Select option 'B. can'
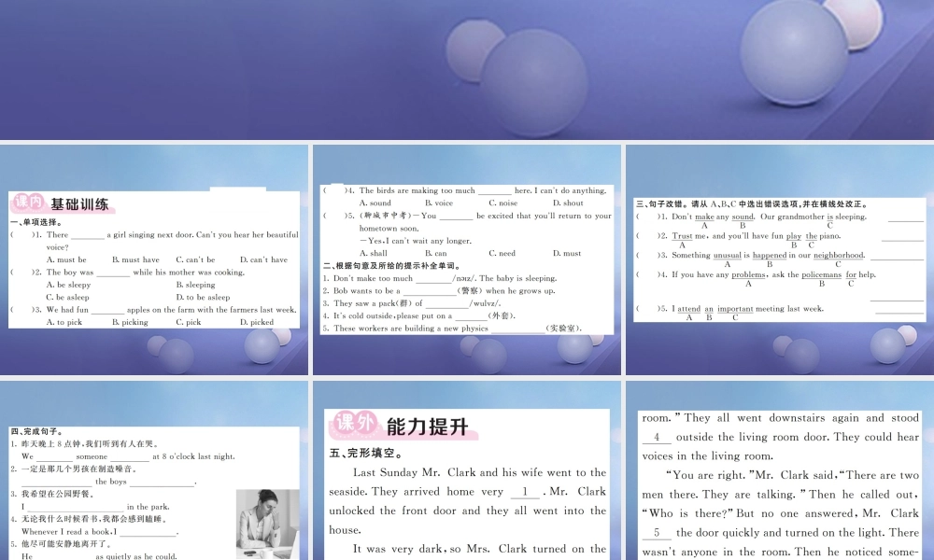This screenshot has height=560, width=934. click(x=436, y=253)
